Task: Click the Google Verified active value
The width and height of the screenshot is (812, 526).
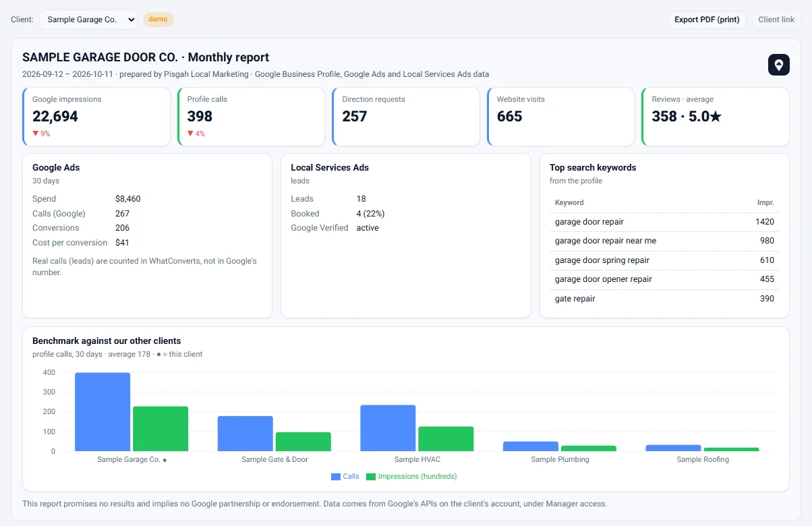Action: (x=368, y=228)
